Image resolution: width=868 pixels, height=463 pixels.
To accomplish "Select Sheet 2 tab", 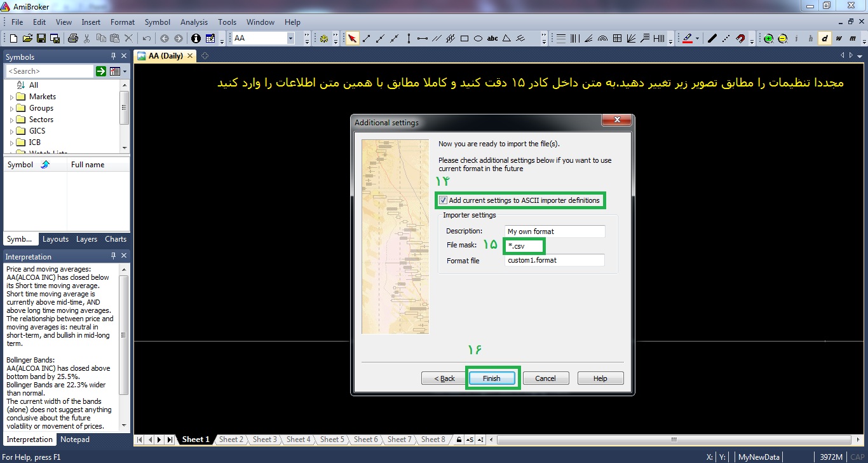I will point(231,439).
